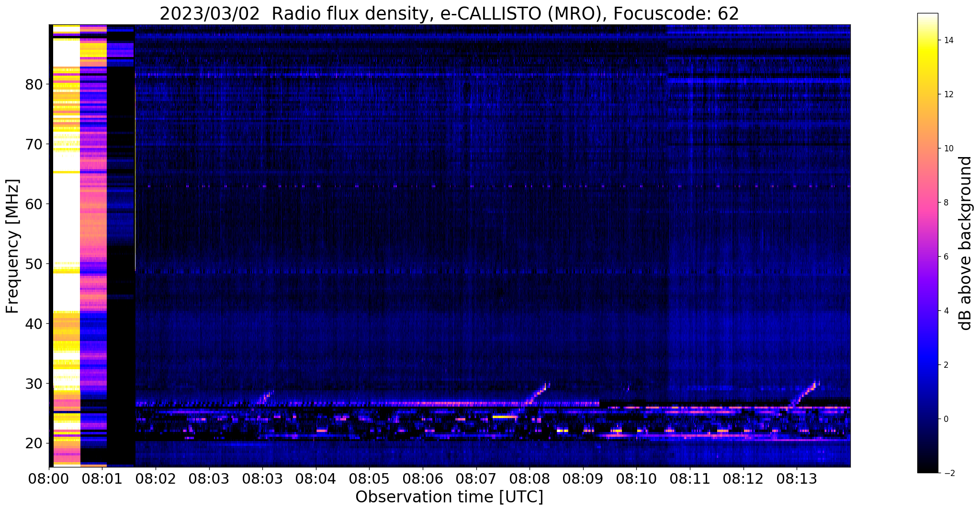Click the plot title mentioning e-CALLISTO (MRO)
Viewport: 980px width, 511px height.
coord(449,14)
